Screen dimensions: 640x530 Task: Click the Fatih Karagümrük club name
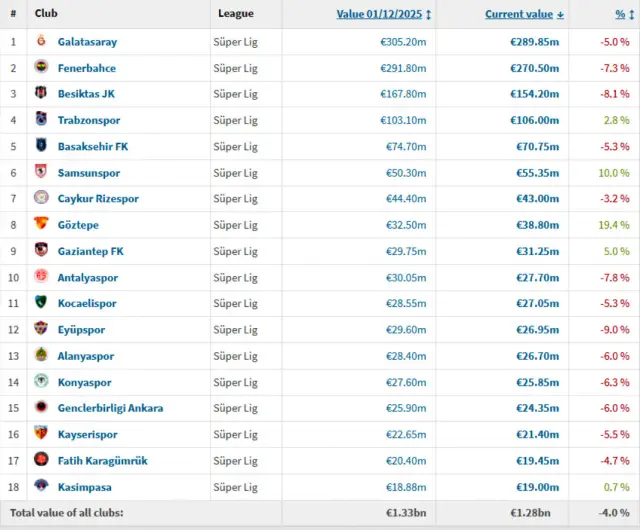[x=102, y=460]
